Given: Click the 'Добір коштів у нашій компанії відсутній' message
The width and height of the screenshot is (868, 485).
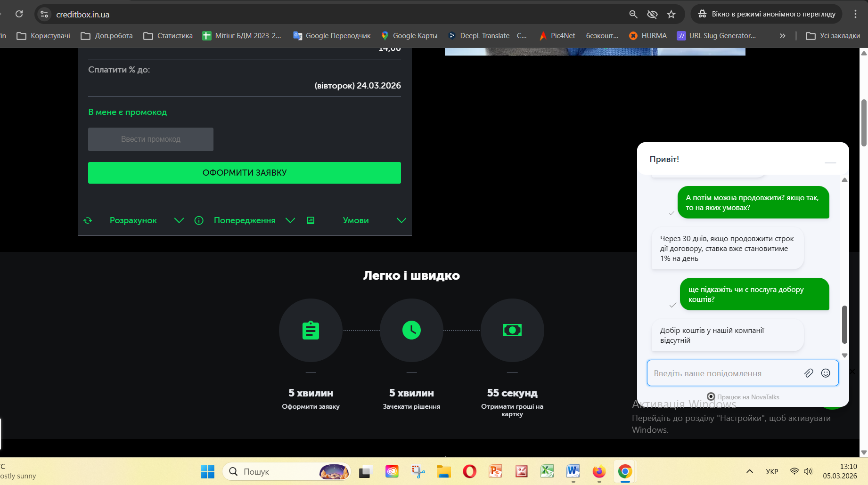Looking at the screenshot, I should coord(728,335).
